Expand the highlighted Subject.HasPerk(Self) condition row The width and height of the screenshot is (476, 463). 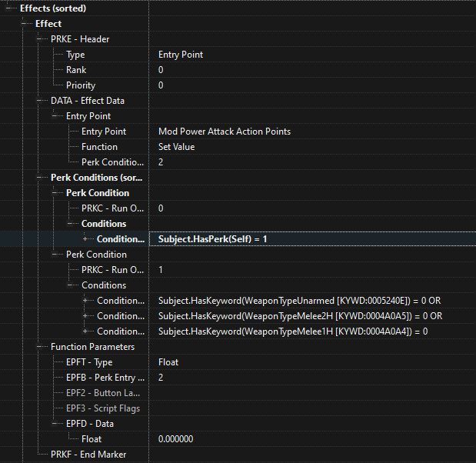85,239
